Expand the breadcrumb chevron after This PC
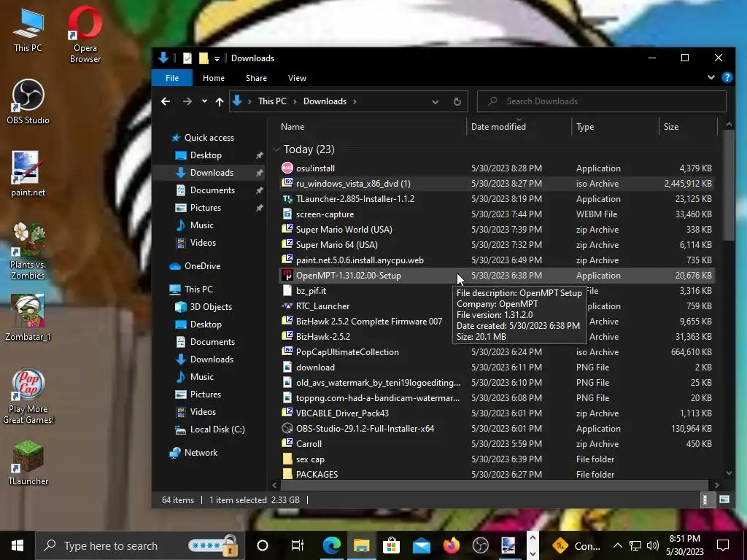Viewport: 747px width, 560px height. (295, 101)
